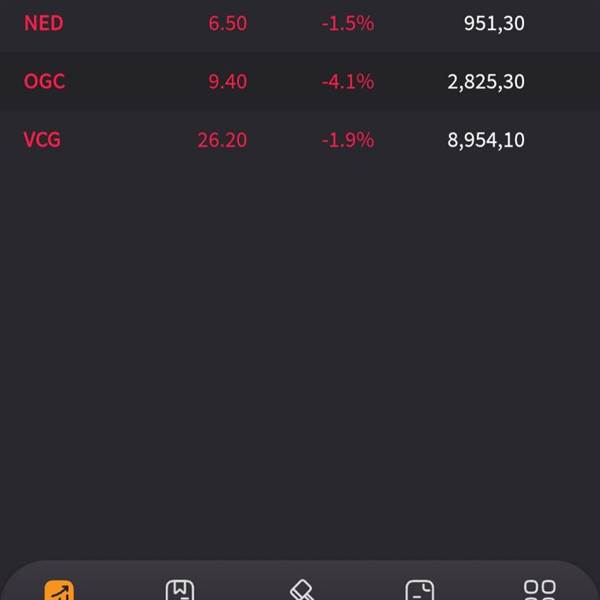Tap VCG price 26.20
This screenshot has width=600, height=600.
tap(222, 140)
